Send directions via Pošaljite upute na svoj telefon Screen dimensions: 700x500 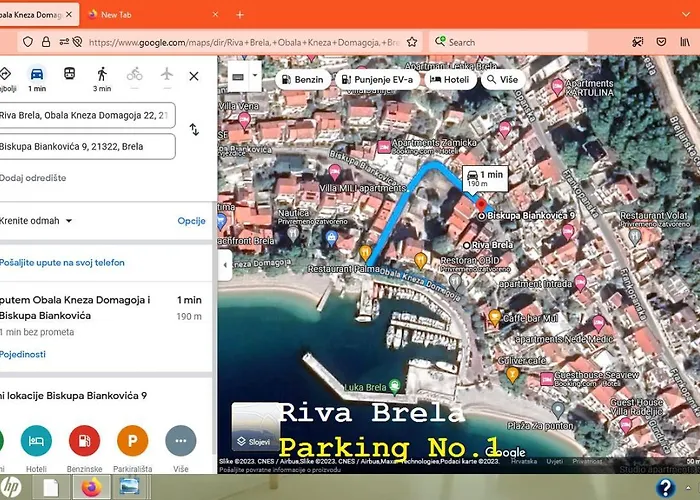[x=62, y=263]
